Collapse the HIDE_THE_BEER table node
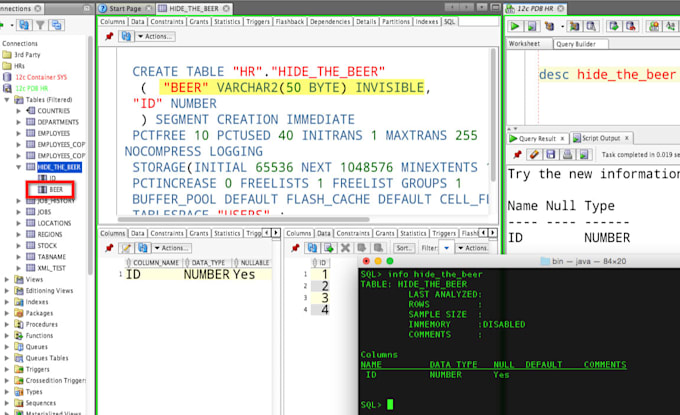Screen dimensions: 680x415 pos(19,167)
